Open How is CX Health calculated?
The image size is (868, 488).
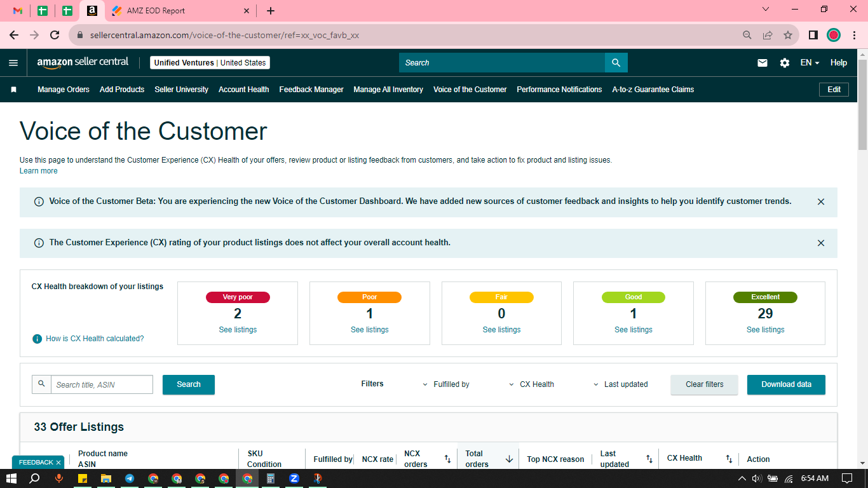[95, 339]
